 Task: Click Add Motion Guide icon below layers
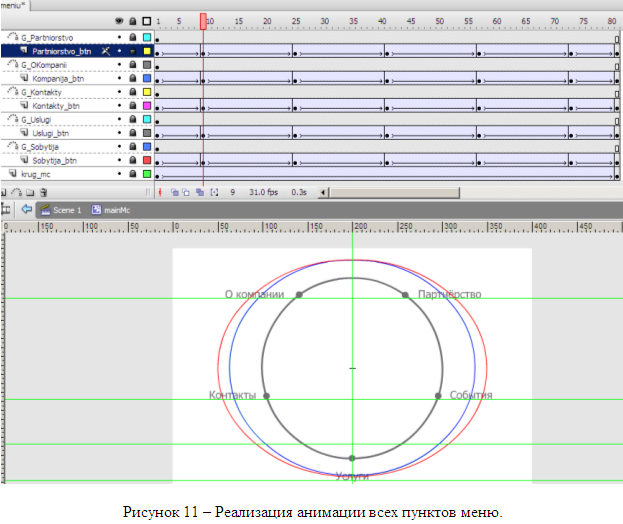click(17, 193)
